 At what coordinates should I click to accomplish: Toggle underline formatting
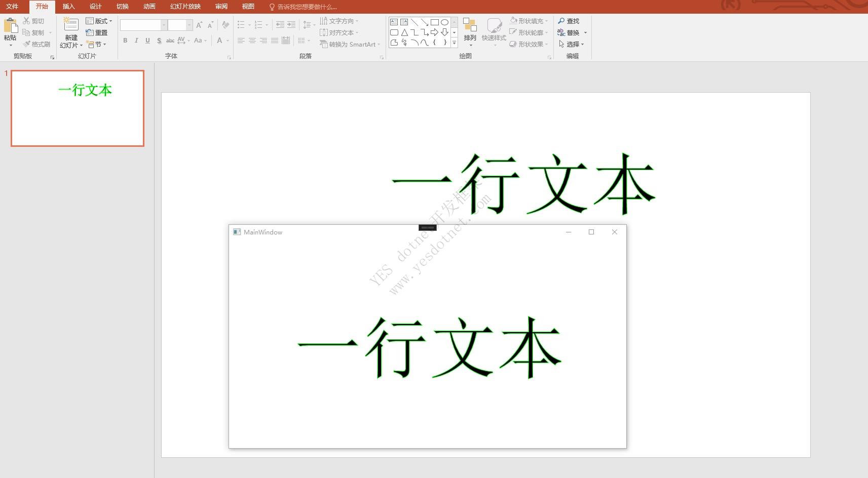(x=147, y=41)
